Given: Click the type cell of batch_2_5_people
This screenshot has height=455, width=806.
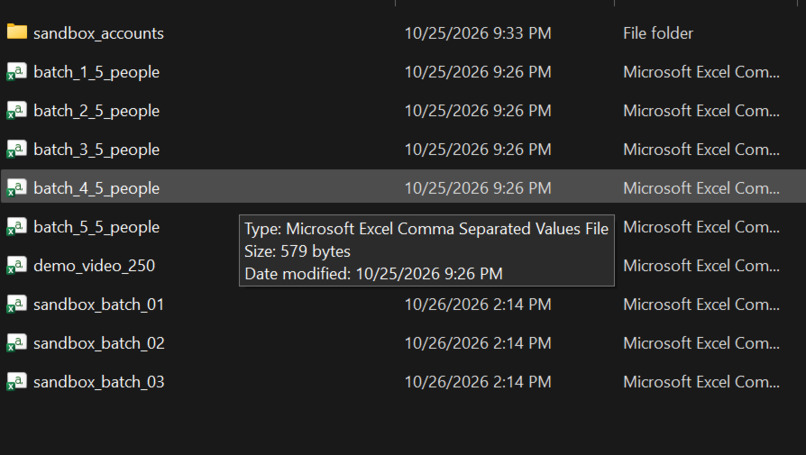Looking at the screenshot, I should click(x=701, y=111).
